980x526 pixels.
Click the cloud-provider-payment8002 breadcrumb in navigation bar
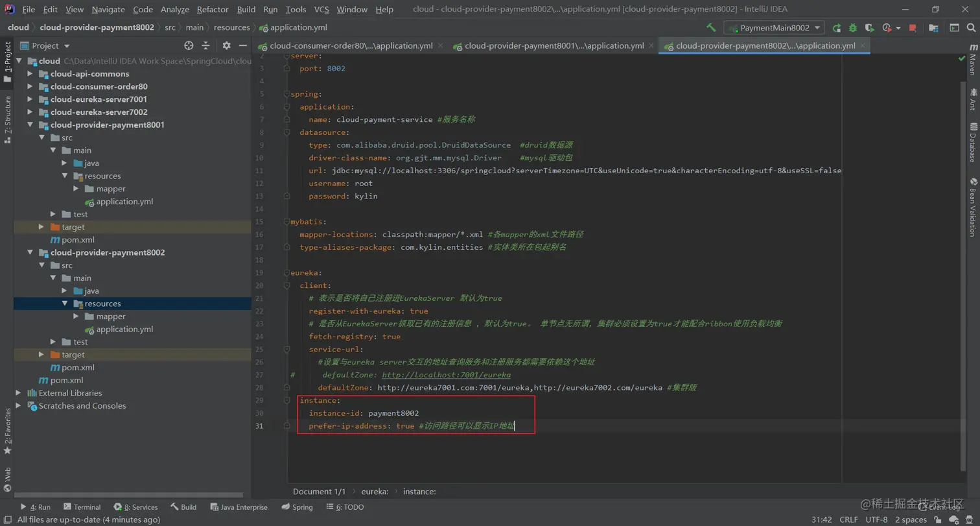97,27
